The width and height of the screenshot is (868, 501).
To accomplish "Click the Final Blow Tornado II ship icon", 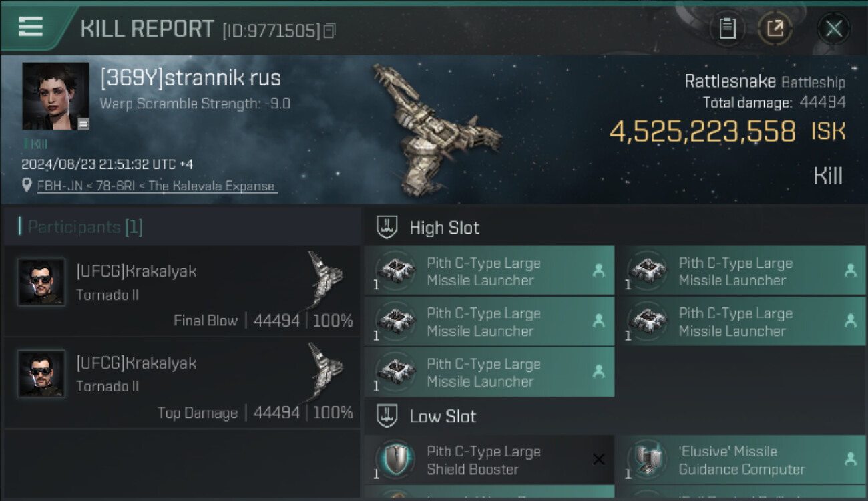I will coord(326,277).
